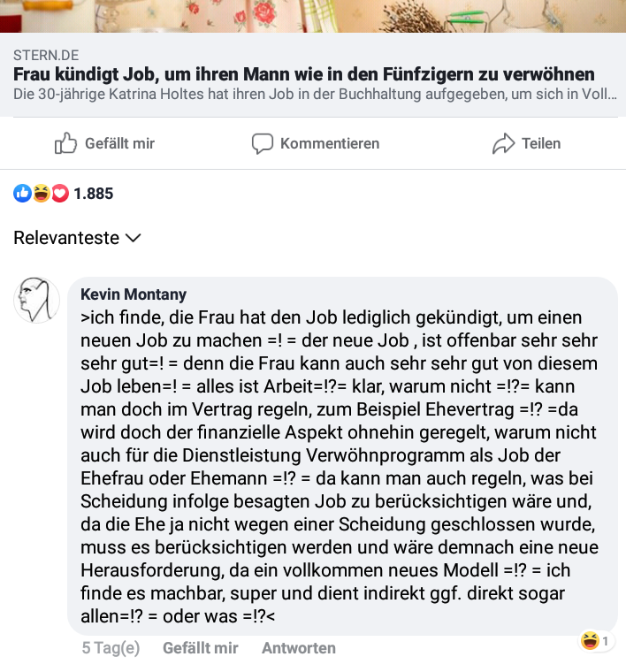
Task: Click the article preview image at top
Action: point(313,16)
